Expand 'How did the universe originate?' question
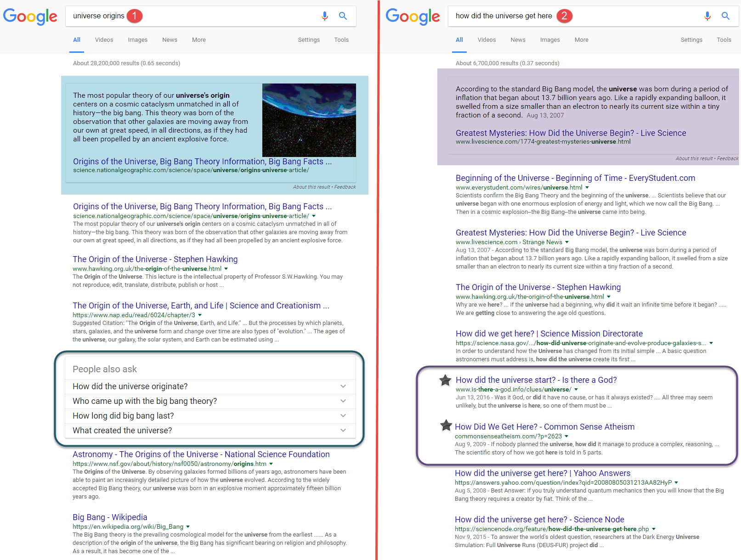 343,386
